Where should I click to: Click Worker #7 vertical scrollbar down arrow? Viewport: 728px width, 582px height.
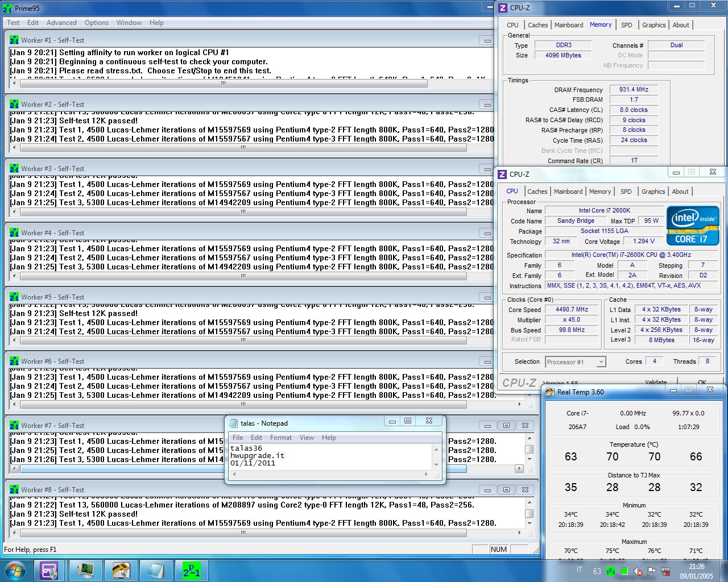pyautogui.click(x=530, y=460)
